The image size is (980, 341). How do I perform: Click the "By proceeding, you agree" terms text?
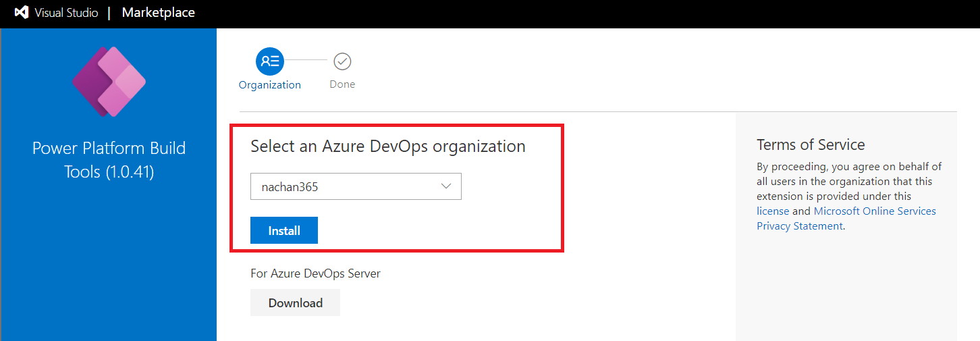coord(849,167)
